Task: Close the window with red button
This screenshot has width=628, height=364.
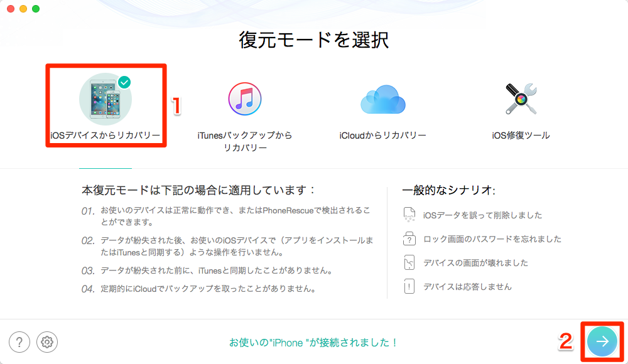Action: (x=11, y=9)
